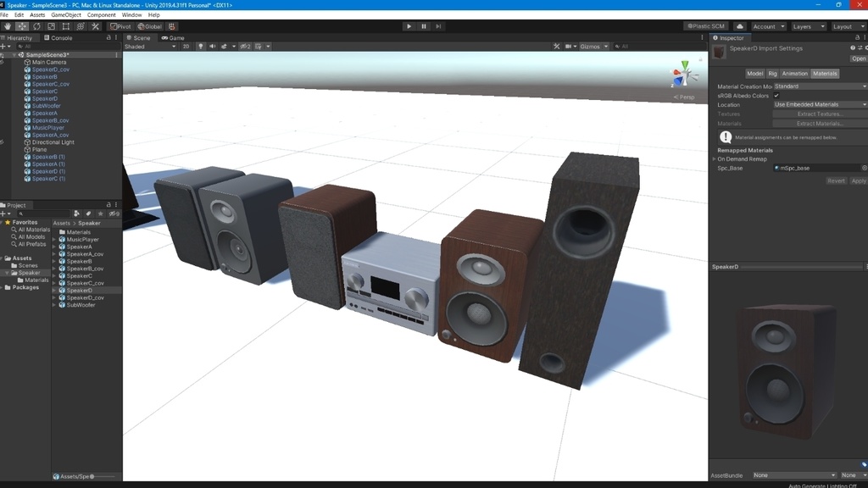This screenshot has height=488, width=868.
Task: Pick material with Spc_Base object selector
Action: (x=864, y=169)
